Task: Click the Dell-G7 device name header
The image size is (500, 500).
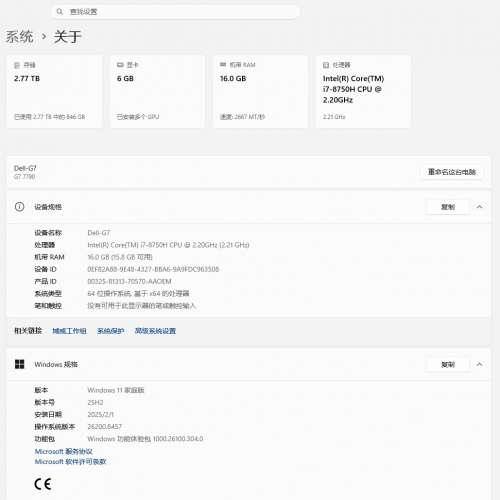Action: click(x=25, y=168)
